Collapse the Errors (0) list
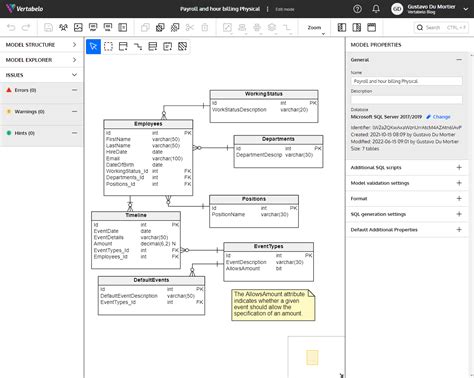This screenshot has height=378, width=474. [x=75, y=90]
